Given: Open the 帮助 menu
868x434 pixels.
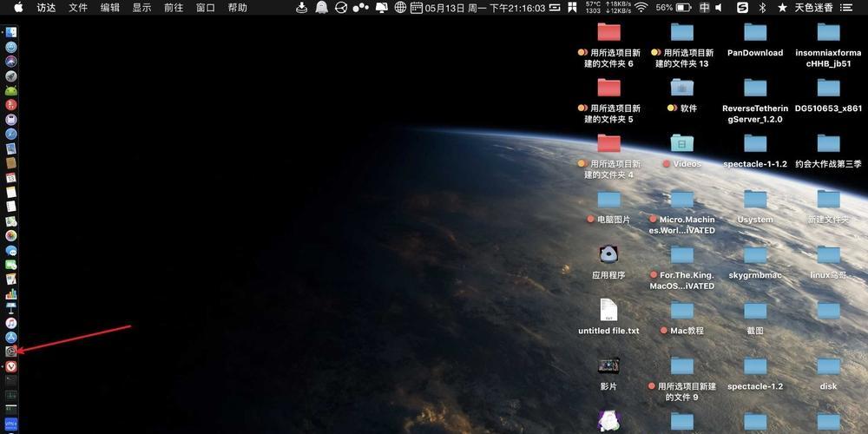Looking at the screenshot, I should (238, 8).
